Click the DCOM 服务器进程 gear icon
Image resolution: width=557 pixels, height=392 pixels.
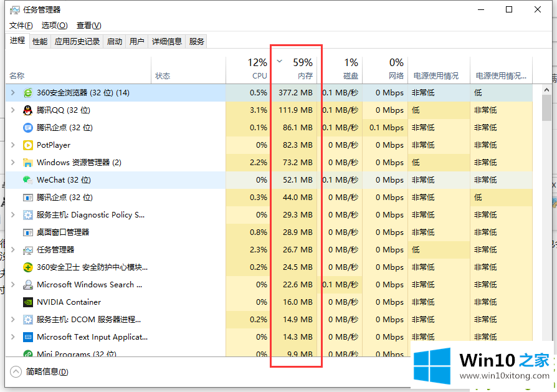tap(27, 320)
